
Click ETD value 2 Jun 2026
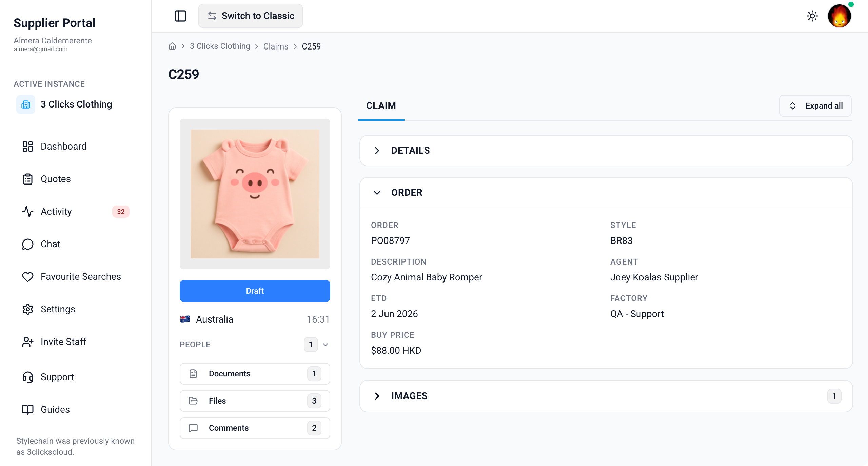coord(394,314)
